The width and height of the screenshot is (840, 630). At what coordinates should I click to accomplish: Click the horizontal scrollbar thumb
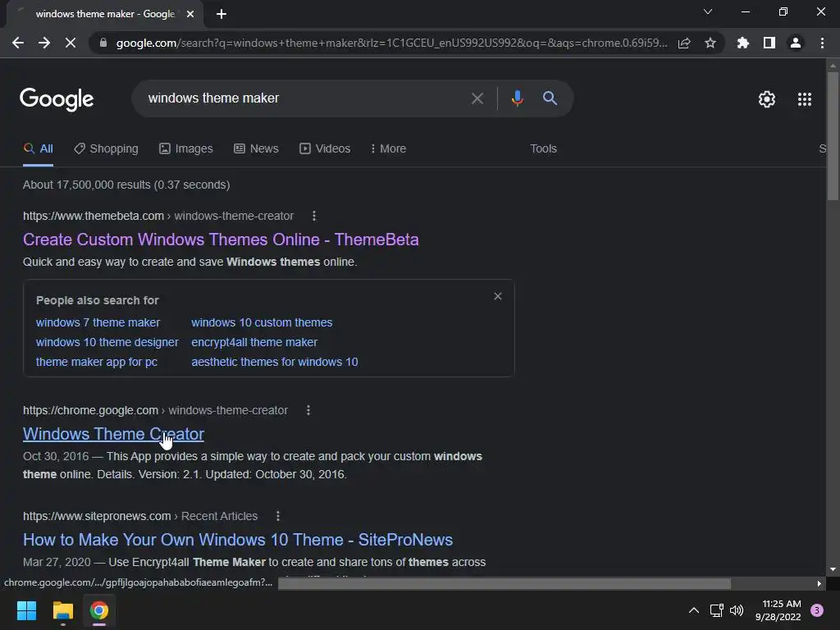(504, 583)
